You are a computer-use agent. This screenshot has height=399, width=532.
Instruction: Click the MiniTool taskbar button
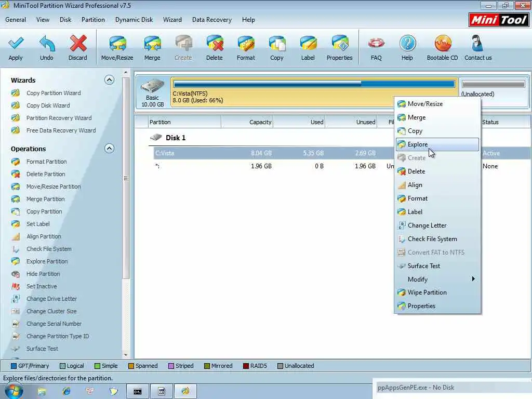click(x=185, y=392)
